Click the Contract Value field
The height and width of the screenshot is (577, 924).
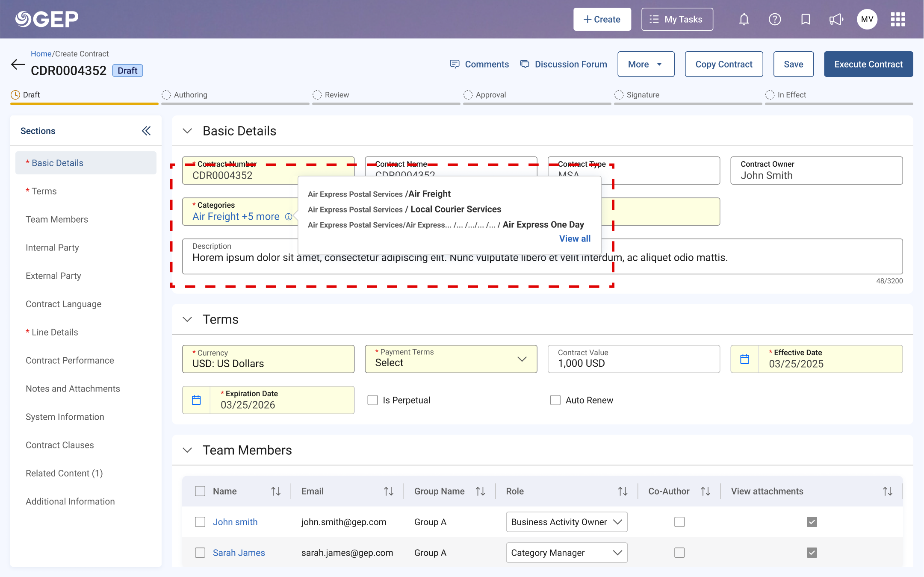(634, 359)
